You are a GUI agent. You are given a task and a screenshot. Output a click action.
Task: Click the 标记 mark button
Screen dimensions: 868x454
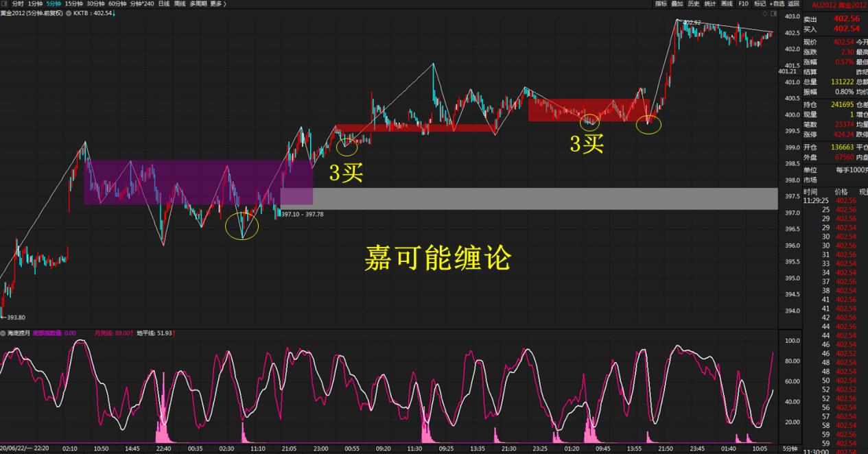click(x=760, y=3)
